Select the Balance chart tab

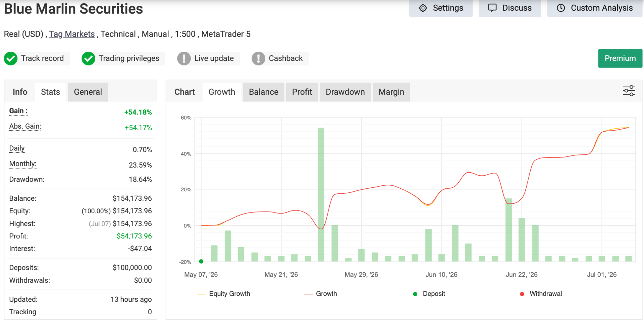click(x=264, y=92)
